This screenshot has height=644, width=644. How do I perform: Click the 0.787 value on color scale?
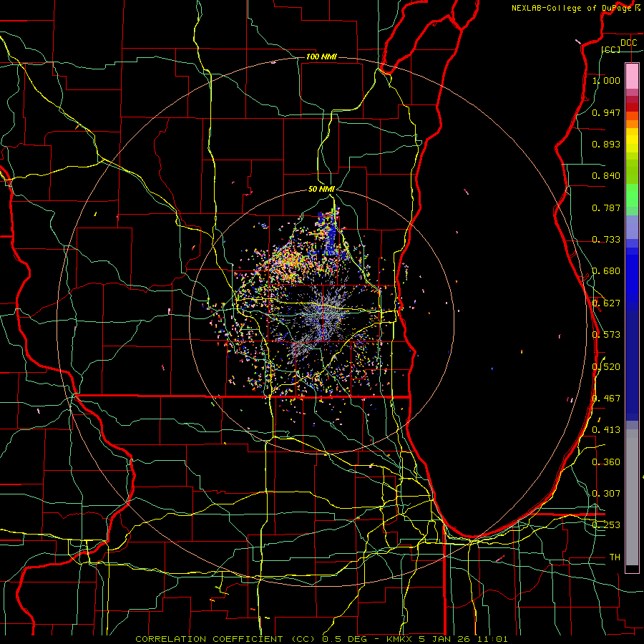click(606, 208)
